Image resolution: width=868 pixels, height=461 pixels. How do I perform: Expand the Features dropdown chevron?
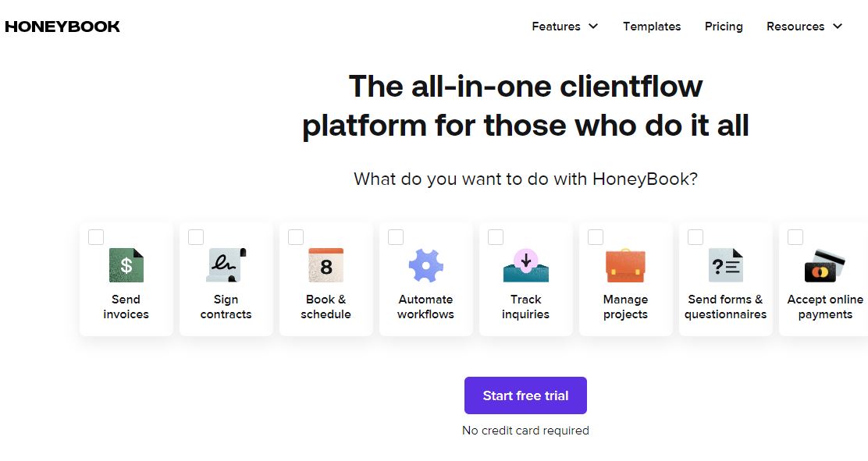click(593, 26)
